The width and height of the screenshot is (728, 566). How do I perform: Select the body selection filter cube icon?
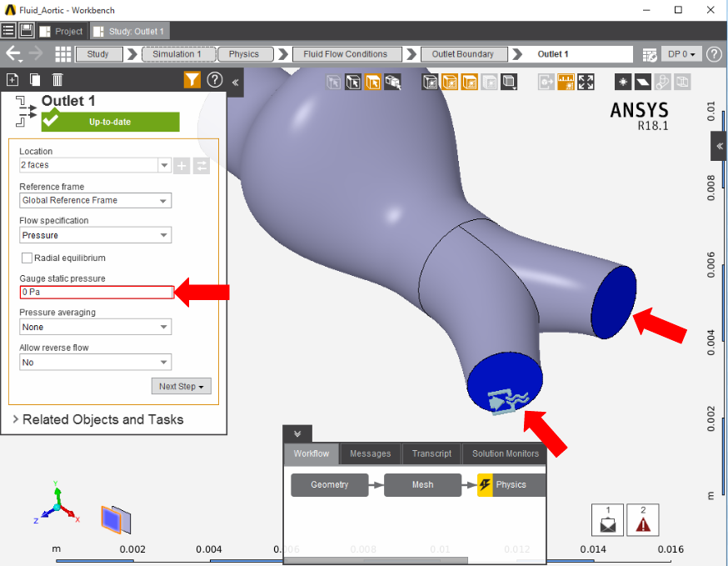(x=353, y=83)
